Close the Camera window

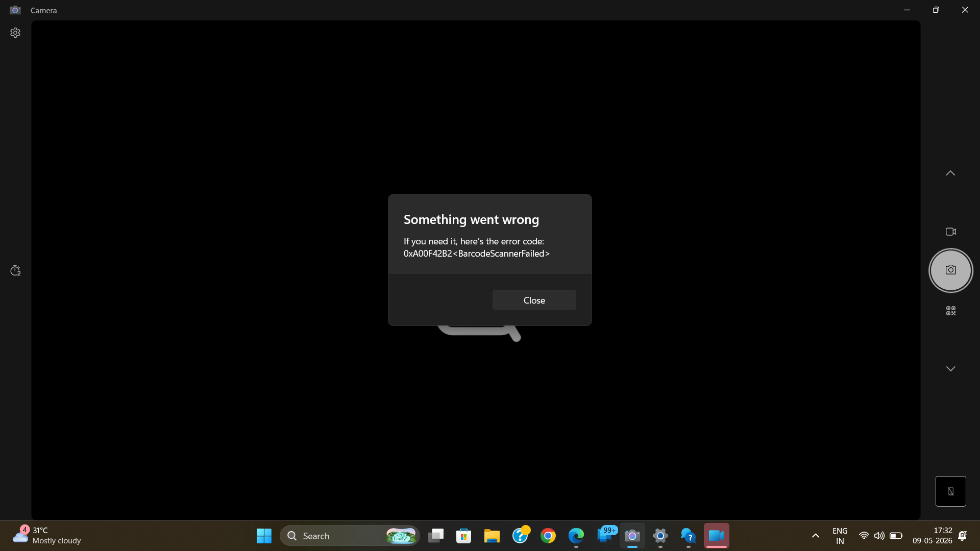(965, 10)
